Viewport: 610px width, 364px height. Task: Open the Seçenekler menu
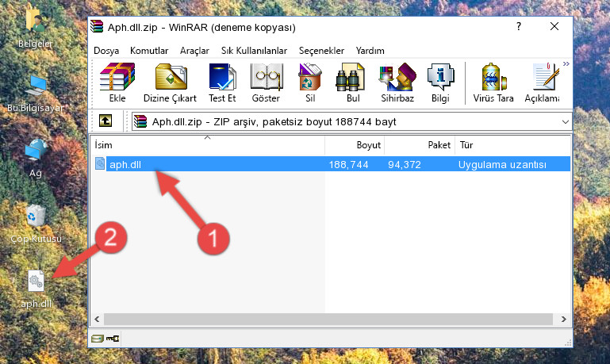coord(321,51)
